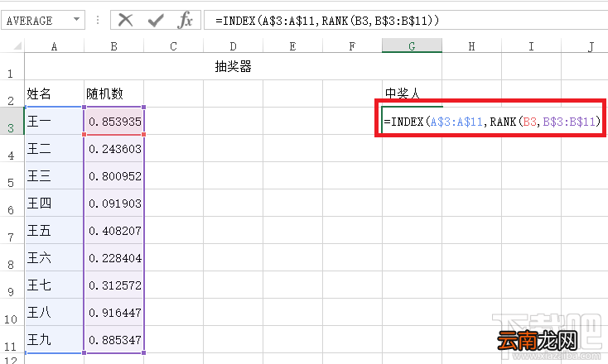This screenshot has width=608, height=364.
Task: Click the value 0.853935
Action: click(x=113, y=122)
